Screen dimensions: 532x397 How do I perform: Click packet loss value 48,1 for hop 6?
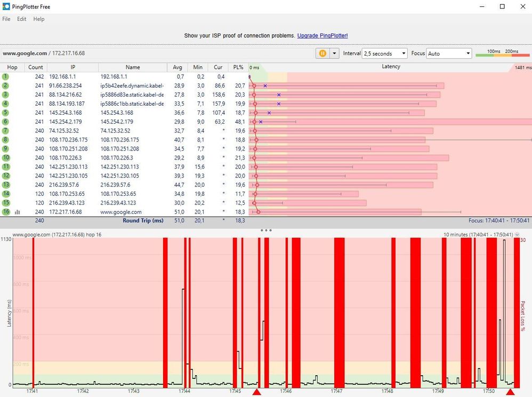[x=239, y=122]
